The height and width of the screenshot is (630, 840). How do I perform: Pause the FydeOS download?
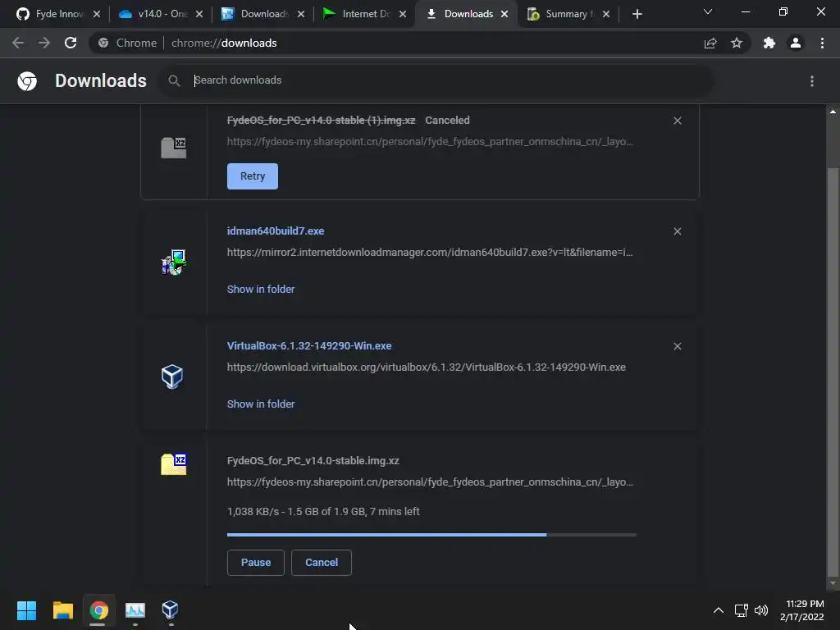256,563
